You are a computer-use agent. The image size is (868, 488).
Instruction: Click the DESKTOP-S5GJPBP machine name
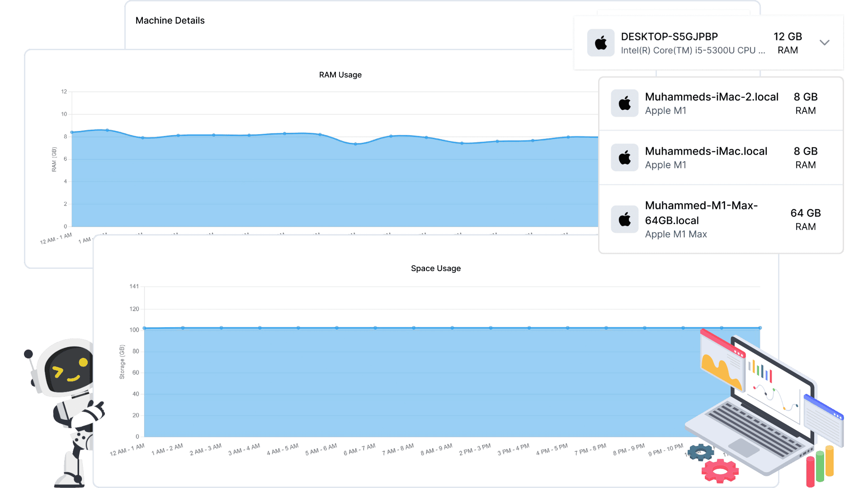[x=669, y=37]
